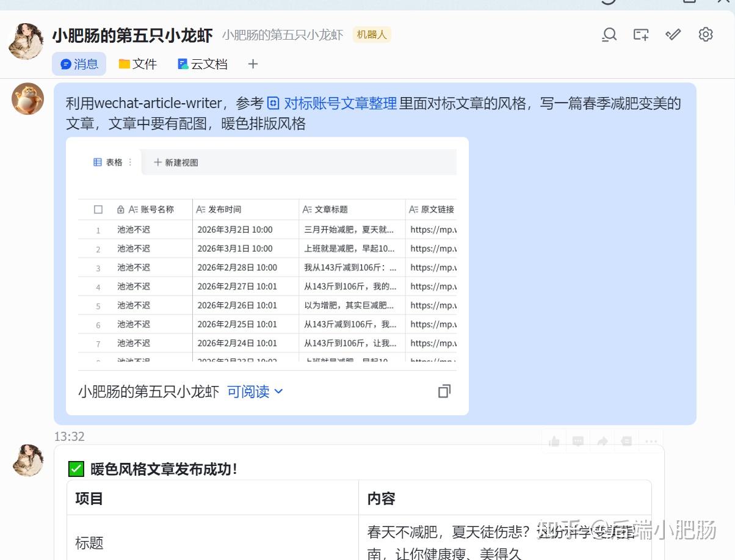Give thumbs-up reaction to the message

(554, 441)
